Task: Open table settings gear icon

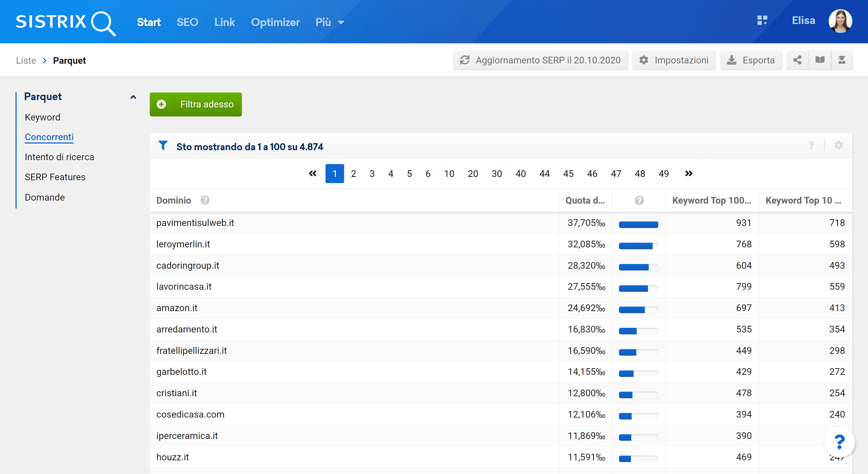Action: point(839,145)
